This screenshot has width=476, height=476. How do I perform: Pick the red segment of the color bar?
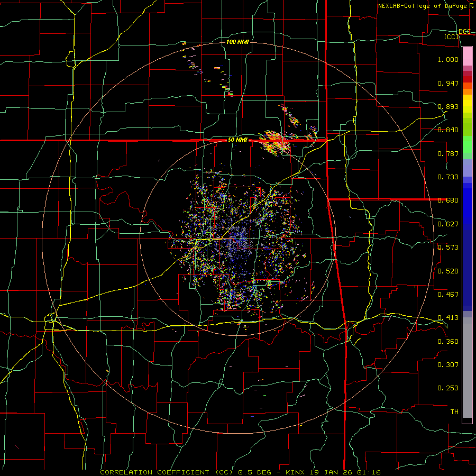[x=467, y=79]
